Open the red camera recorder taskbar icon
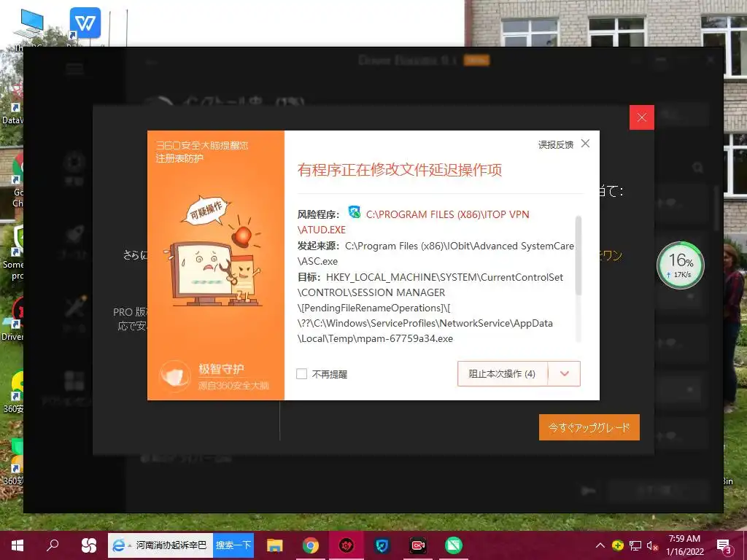 418,545
